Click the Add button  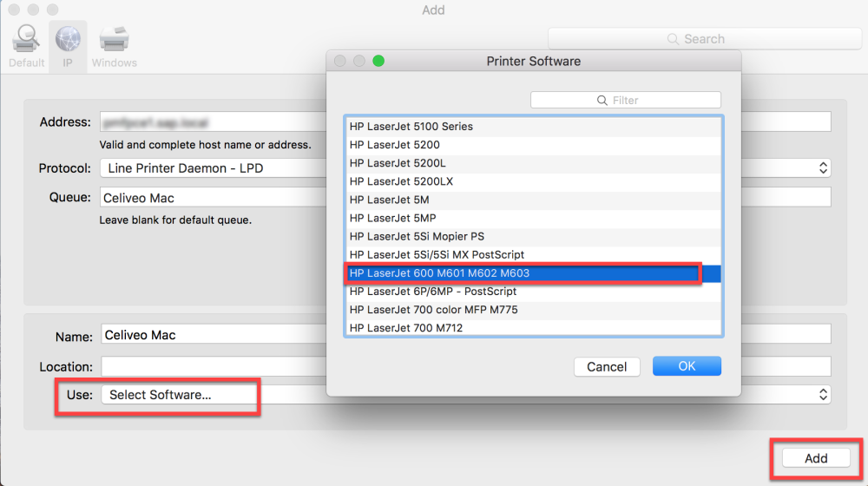[x=815, y=458]
